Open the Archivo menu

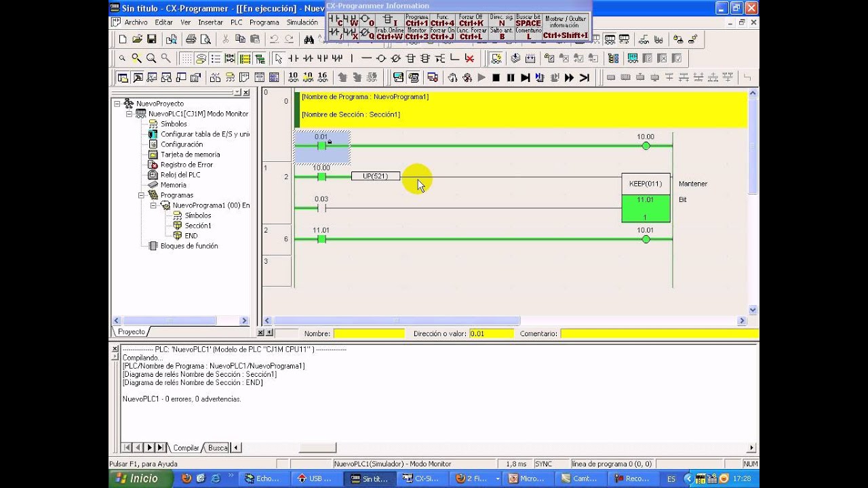pyautogui.click(x=136, y=22)
